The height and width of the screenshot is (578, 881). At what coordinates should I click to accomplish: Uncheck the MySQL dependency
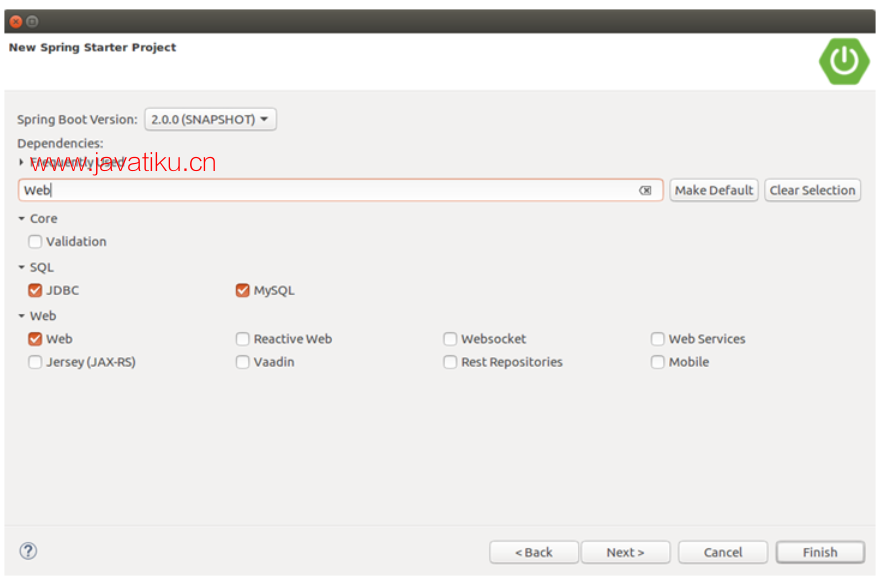click(x=242, y=290)
